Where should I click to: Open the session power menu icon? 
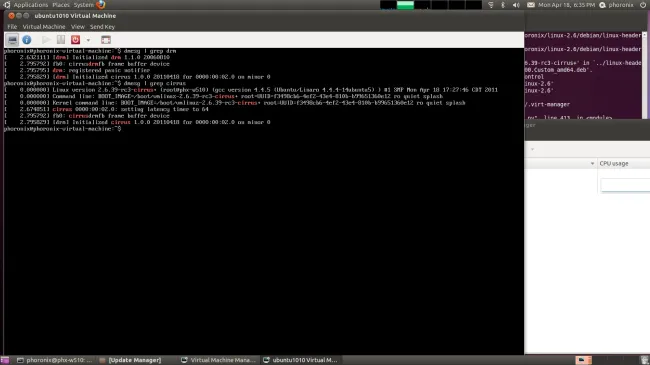643,5
